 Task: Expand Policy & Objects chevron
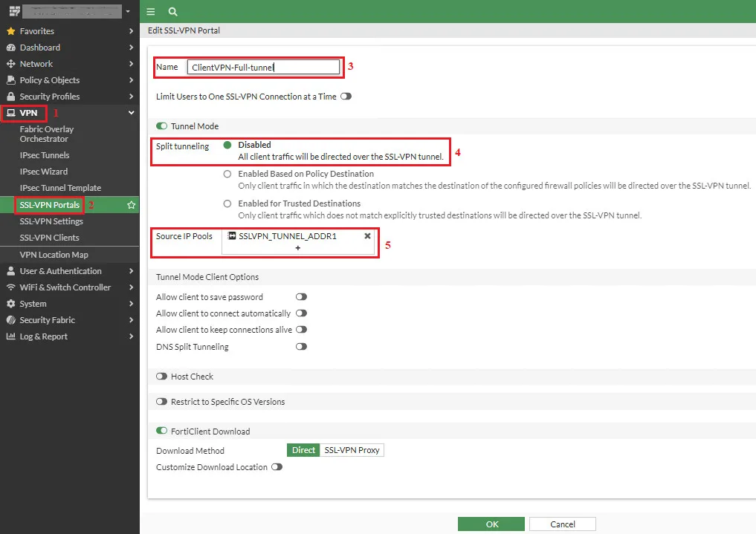click(x=131, y=80)
